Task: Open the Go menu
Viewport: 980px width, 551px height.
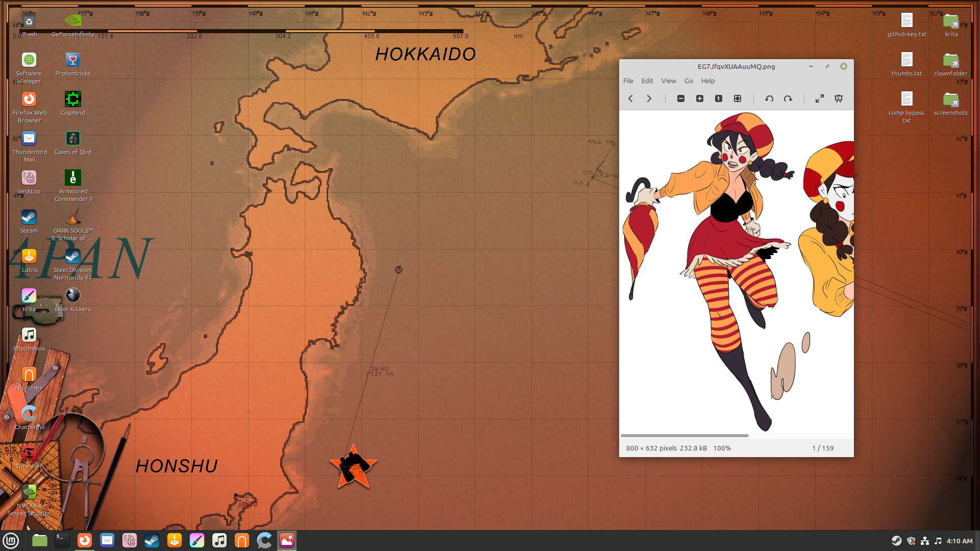Action: pos(689,81)
